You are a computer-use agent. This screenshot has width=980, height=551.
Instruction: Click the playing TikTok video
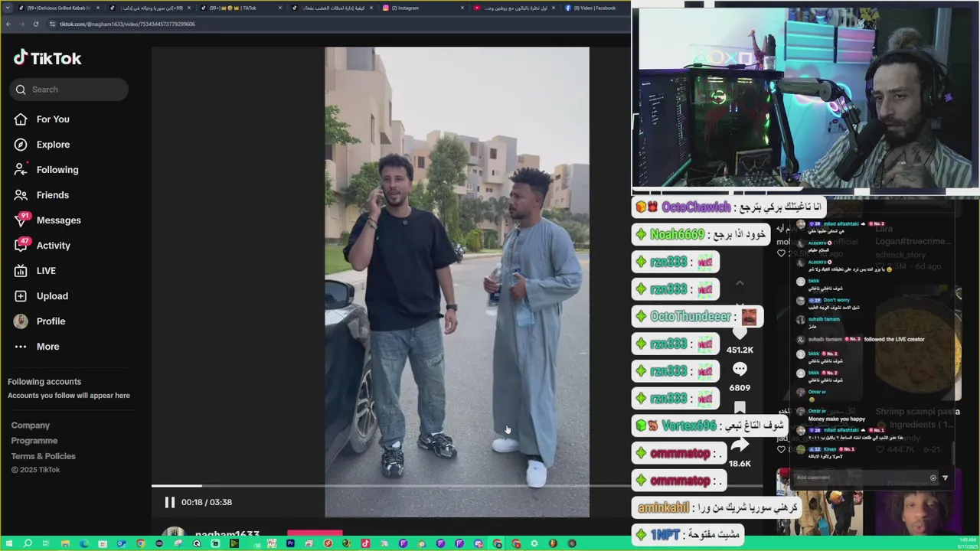click(457, 282)
